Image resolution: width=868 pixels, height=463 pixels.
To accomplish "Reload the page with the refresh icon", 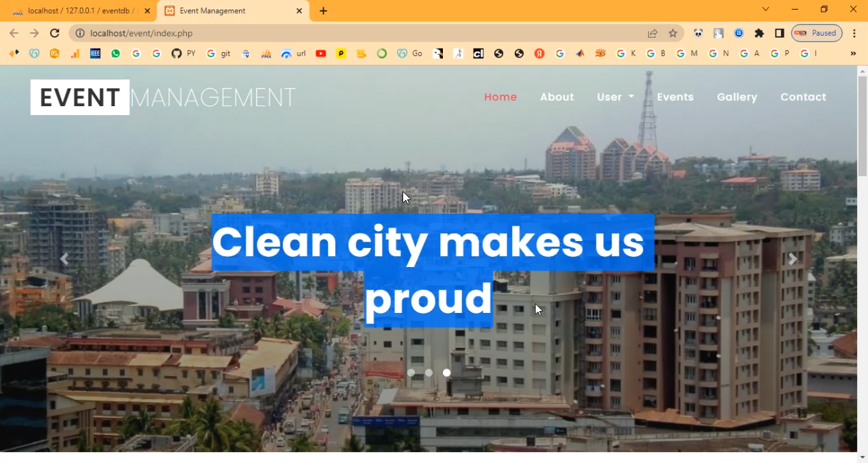I will click(x=55, y=33).
